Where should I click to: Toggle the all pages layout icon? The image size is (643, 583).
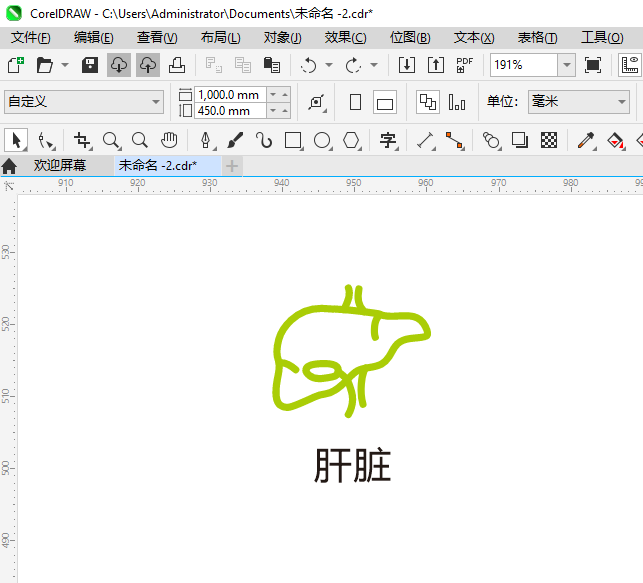pyautogui.click(x=428, y=102)
